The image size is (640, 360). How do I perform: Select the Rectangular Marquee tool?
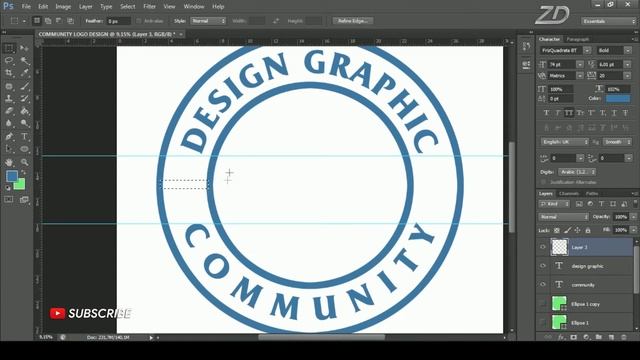9,49
